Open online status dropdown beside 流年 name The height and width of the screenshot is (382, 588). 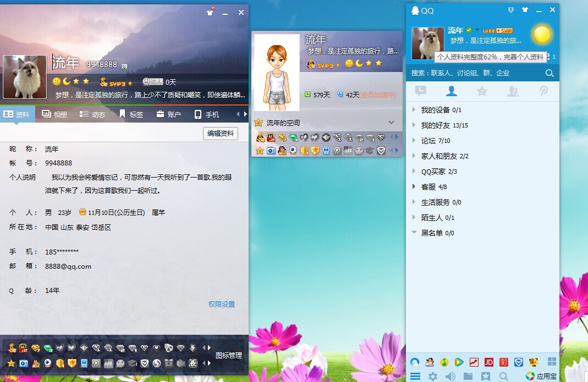477,30
